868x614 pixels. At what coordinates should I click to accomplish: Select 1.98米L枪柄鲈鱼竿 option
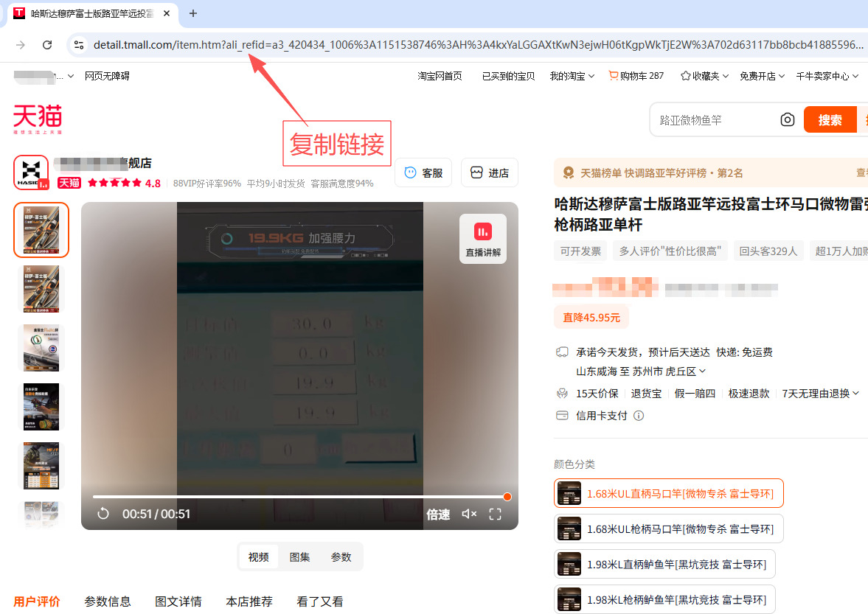(665, 599)
